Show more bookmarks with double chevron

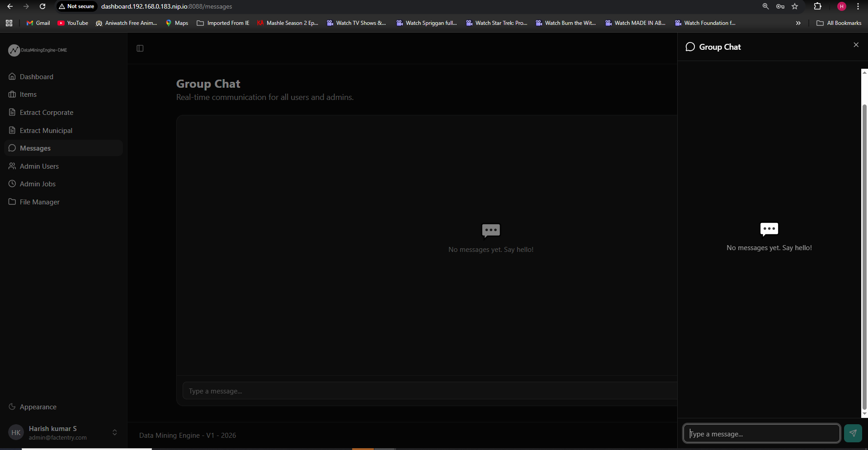click(x=798, y=23)
